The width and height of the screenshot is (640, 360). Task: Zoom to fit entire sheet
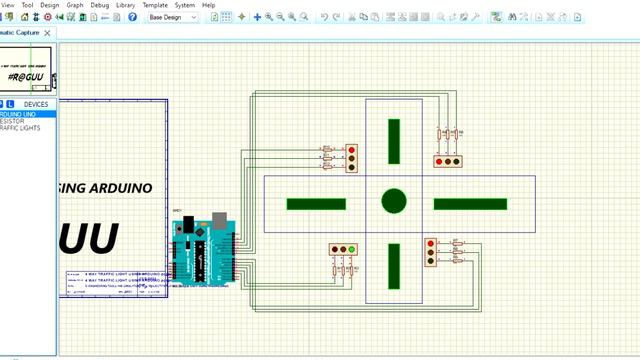pyautogui.click(x=292, y=17)
